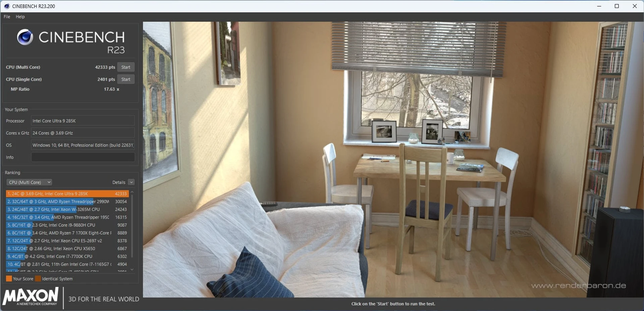Image resolution: width=644 pixels, height=311 pixels.
Task: Select ranking row 4 Ryzen Threadripper 16C/32T
Action: click(67, 217)
